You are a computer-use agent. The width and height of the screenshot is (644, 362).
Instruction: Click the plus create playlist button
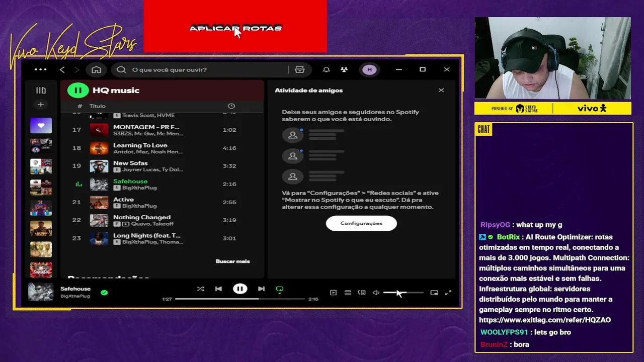(x=41, y=105)
